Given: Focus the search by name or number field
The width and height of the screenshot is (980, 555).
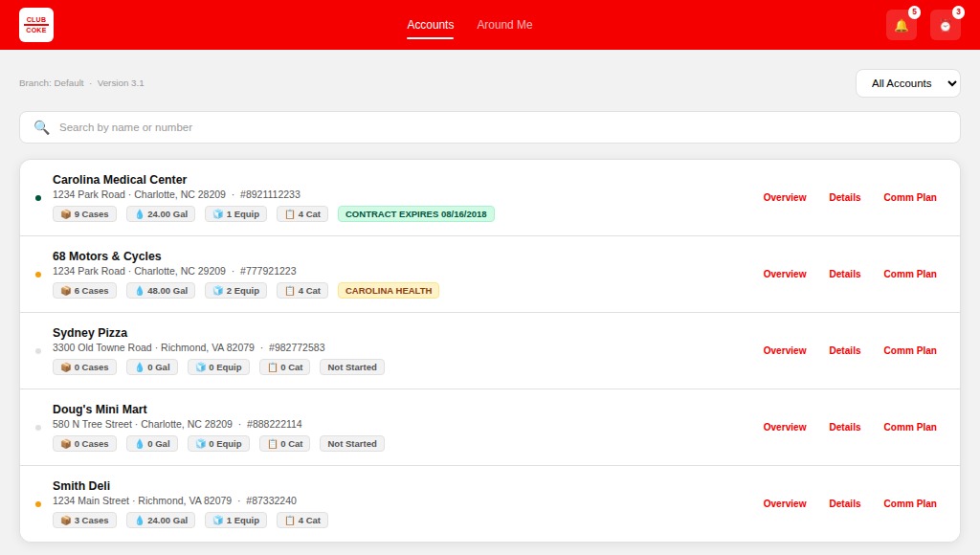Looking at the screenshot, I should click(x=490, y=127).
